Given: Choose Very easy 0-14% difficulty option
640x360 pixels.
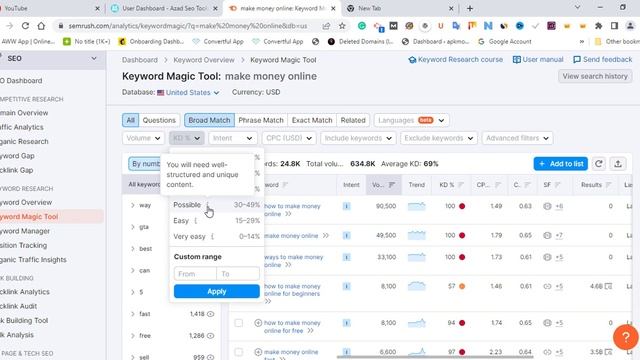Looking at the screenshot, I should pos(216,236).
